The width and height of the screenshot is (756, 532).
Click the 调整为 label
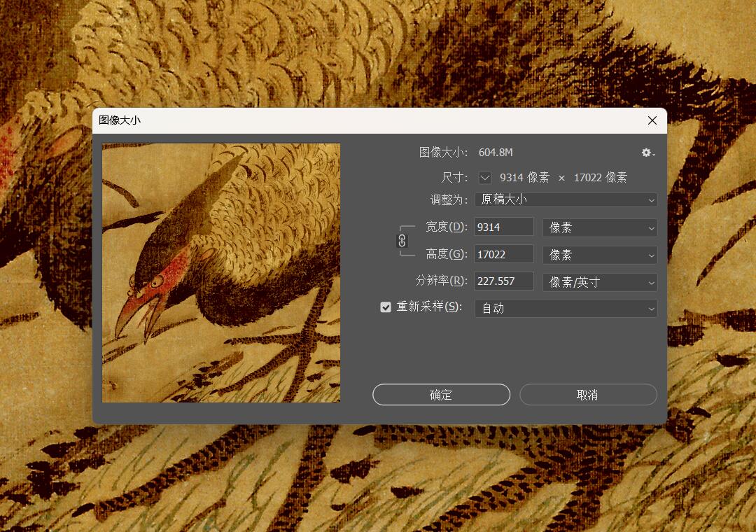[x=449, y=199]
